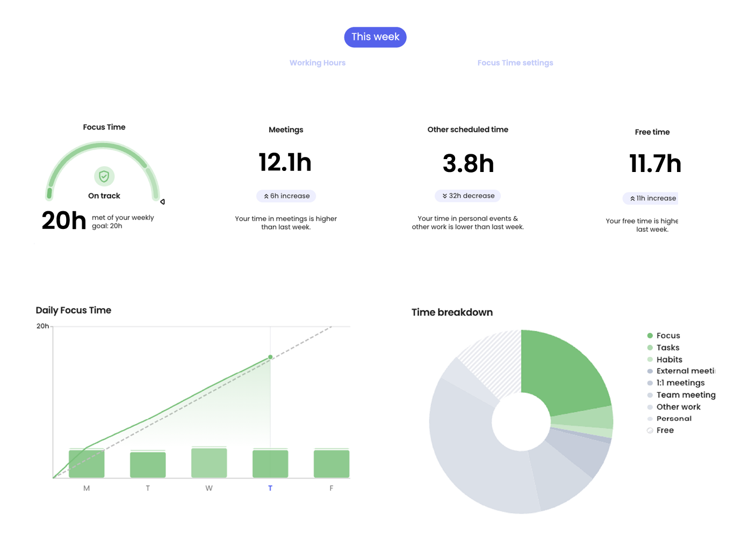Click the Focus legend dot
The image size is (756, 559).
(x=650, y=335)
